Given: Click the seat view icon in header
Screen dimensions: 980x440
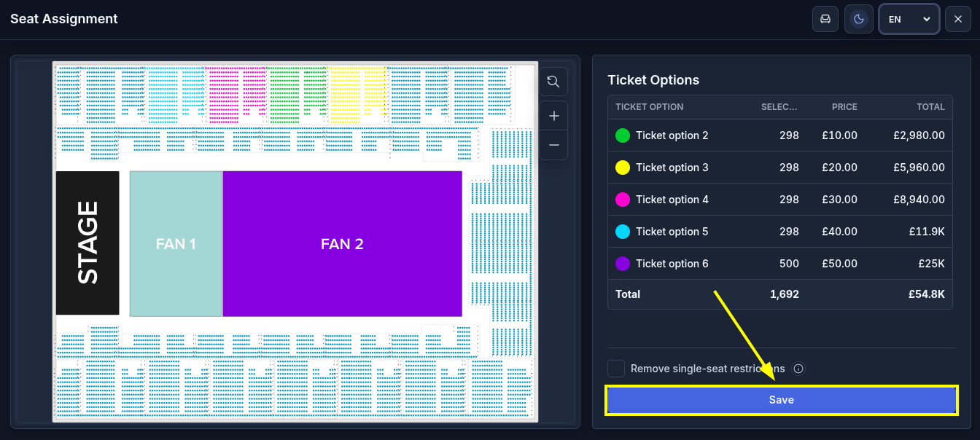Looking at the screenshot, I should tap(825, 19).
